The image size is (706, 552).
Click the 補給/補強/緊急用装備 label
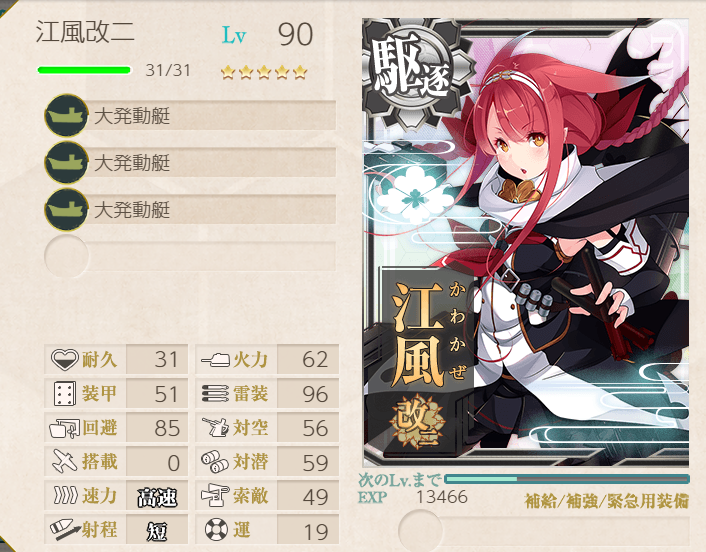pos(606,501)
